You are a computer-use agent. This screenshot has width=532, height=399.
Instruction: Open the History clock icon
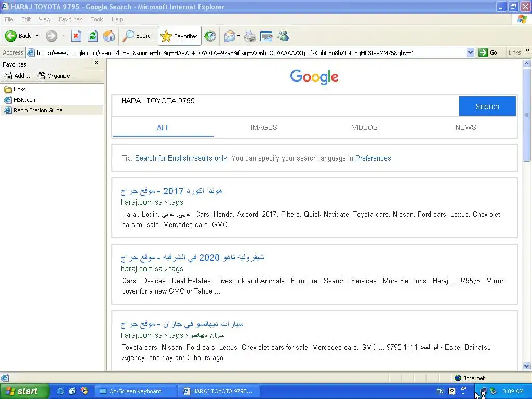coord(210,36)
